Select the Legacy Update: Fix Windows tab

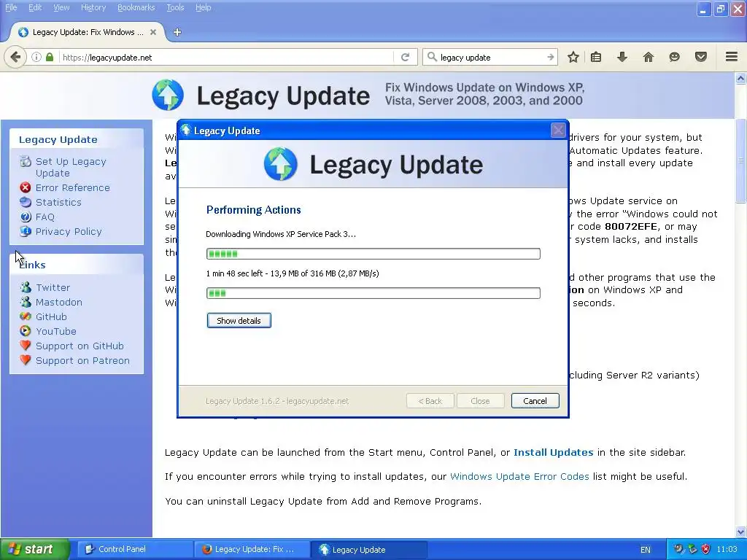tap(86, 32)
